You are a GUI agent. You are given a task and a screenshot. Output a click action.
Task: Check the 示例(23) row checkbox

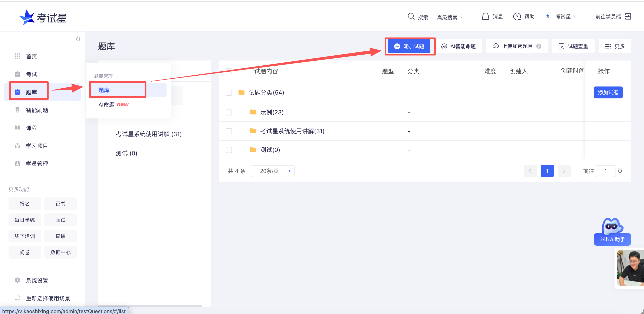coord(229,112)
